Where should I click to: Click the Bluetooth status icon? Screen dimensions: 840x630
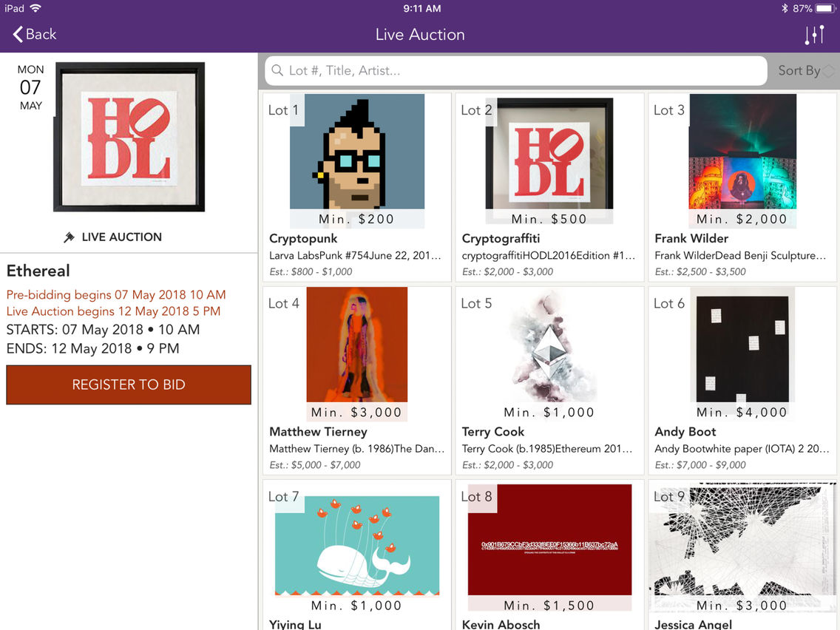point(785,8)
